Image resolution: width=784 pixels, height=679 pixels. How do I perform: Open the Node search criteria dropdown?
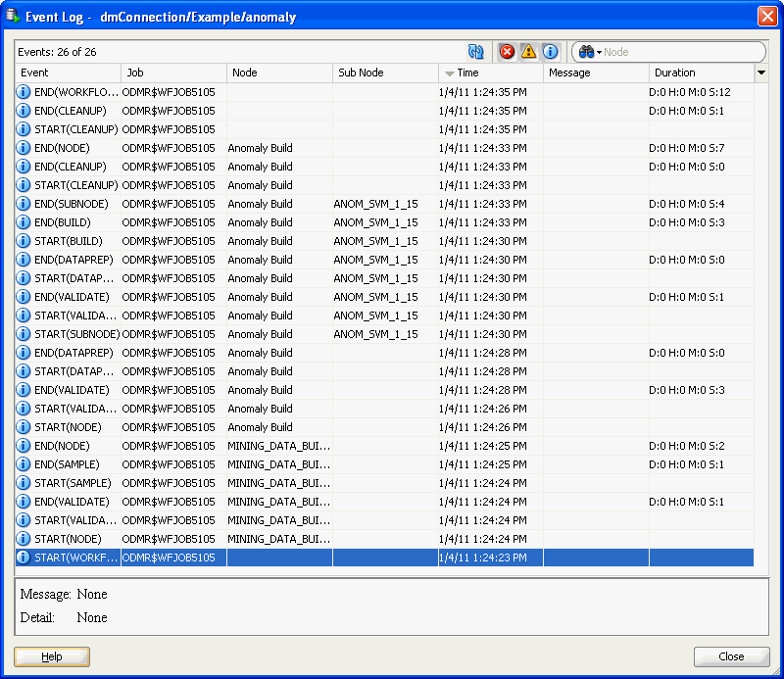(x=602, y=52)
